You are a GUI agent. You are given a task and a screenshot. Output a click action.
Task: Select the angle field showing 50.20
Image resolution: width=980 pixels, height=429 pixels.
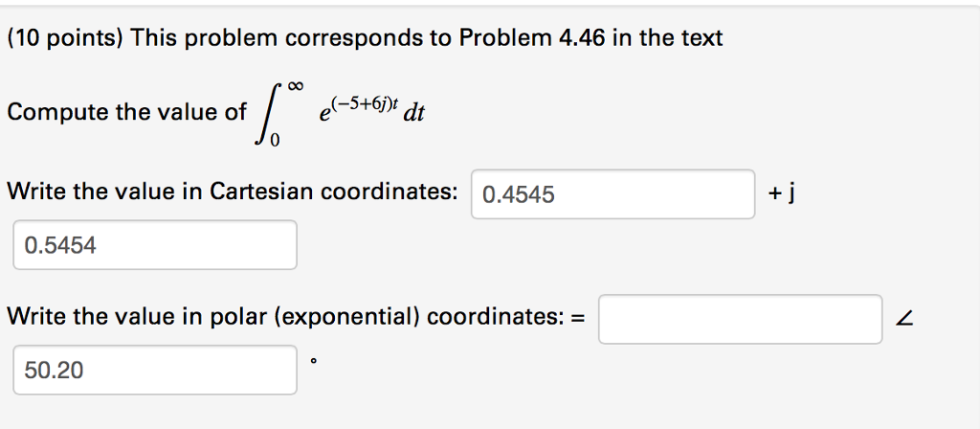pyautogui.click(x=154, y=370)
